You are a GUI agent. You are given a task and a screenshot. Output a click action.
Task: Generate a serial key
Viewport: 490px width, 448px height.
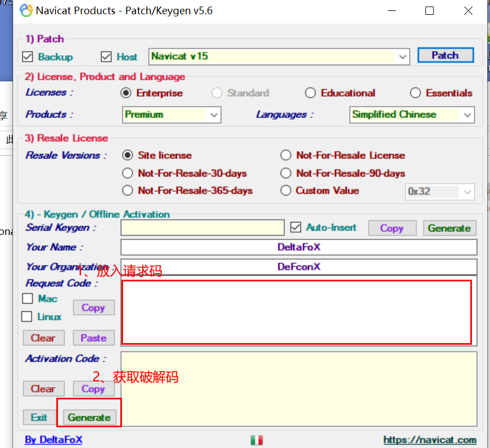coord(450,228)
